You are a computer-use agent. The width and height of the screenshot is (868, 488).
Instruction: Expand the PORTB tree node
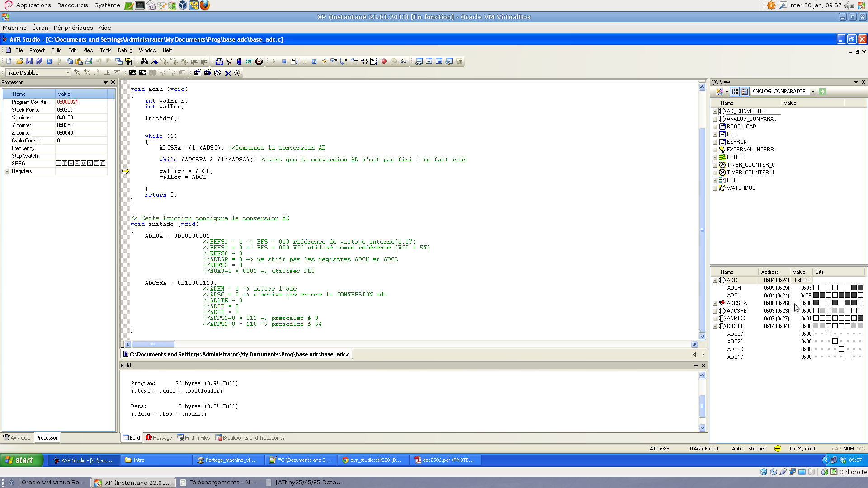point(715,158)
